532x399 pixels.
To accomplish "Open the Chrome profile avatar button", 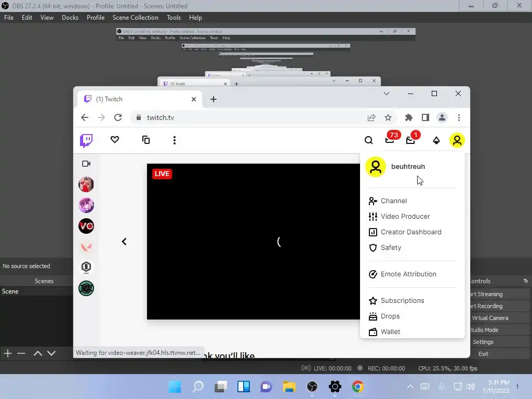I will pyautogui.click(x=442, y=117).
